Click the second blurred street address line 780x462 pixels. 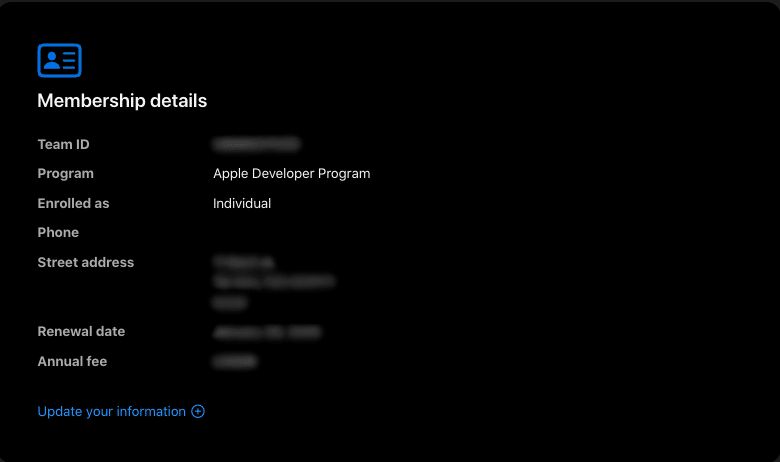(273, 282)
